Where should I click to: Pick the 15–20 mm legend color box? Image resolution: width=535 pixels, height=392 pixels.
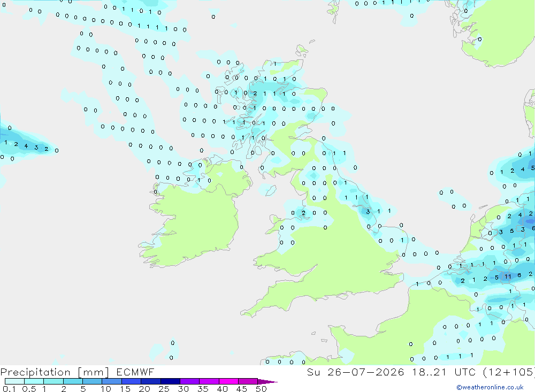point(132,381)
